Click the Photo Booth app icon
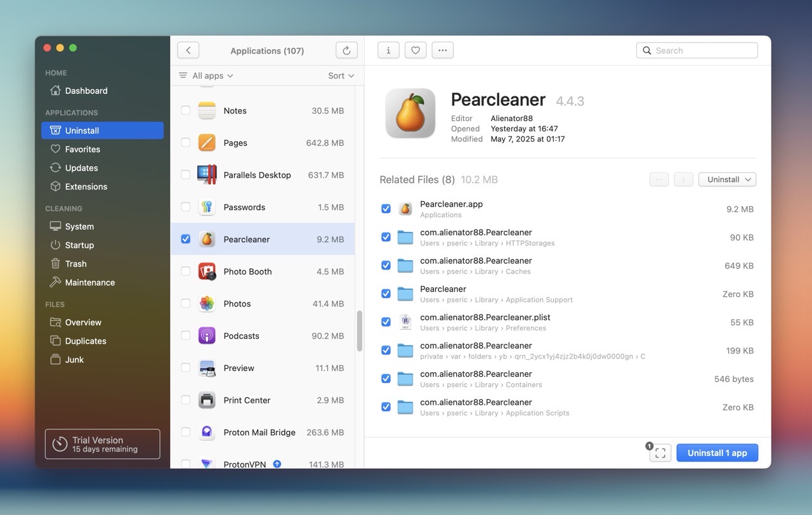The width and height of the screenshot is (812, 515). coord(207,271)
